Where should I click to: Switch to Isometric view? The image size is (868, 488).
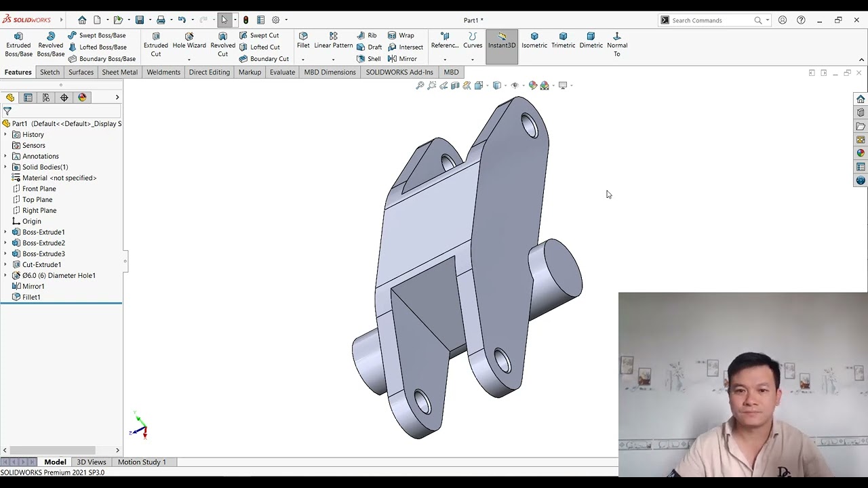click(x=534, y=41)
